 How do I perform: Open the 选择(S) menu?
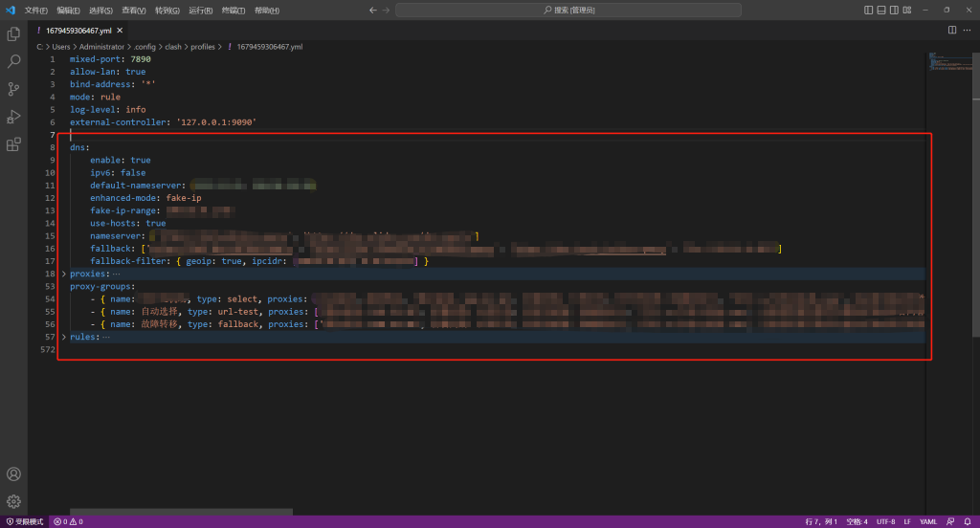[100, 10]
